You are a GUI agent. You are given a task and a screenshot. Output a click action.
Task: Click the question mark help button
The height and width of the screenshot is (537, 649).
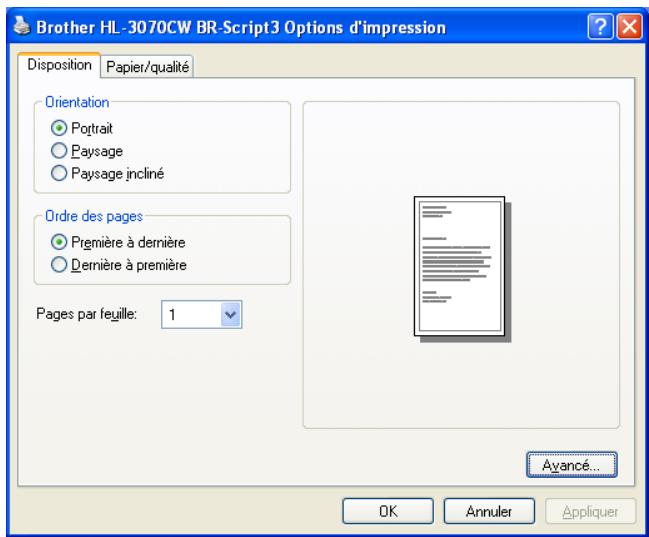pyautogui.click(x=600, y=26)
